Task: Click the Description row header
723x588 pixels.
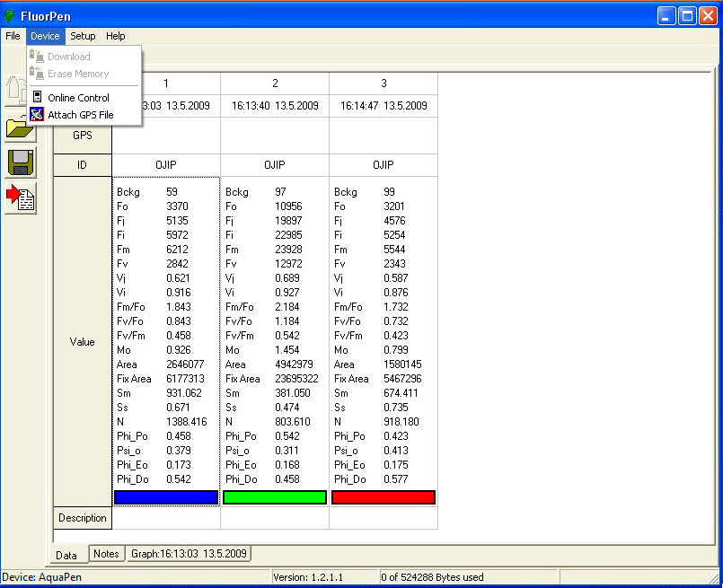Action: coord(83,518)
